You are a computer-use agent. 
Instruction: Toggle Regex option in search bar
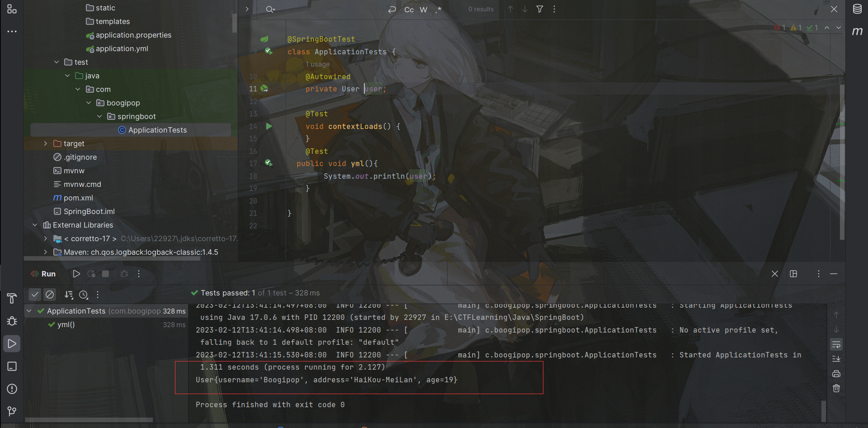point(438,10)
